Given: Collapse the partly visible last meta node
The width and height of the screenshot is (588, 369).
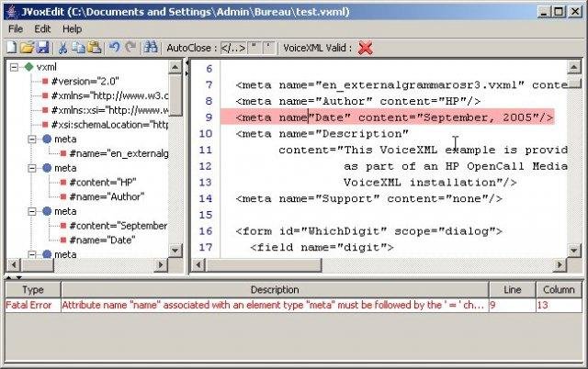Looking at the screenshot, I should 32,255.
